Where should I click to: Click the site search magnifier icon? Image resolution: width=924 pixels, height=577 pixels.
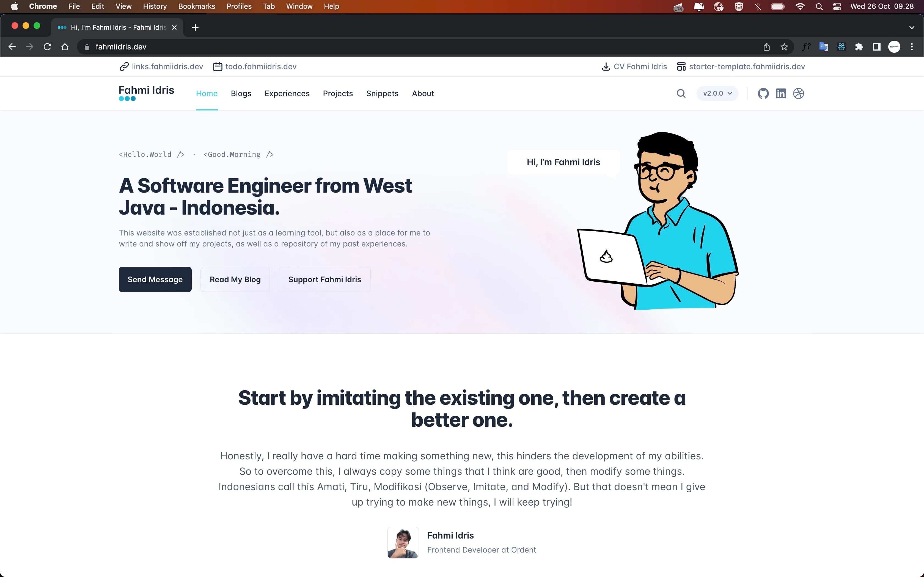tap(681, 93)
